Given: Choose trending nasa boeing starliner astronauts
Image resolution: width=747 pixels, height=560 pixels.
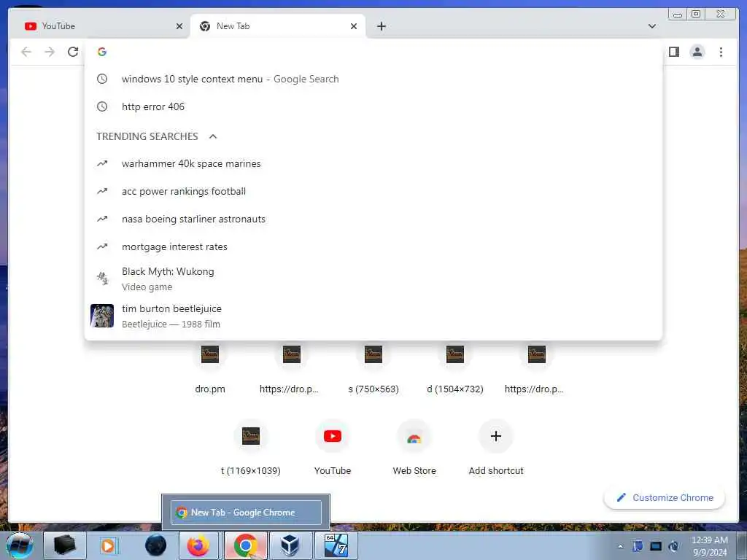Looking at the screenshot, I should pos(373,219).
